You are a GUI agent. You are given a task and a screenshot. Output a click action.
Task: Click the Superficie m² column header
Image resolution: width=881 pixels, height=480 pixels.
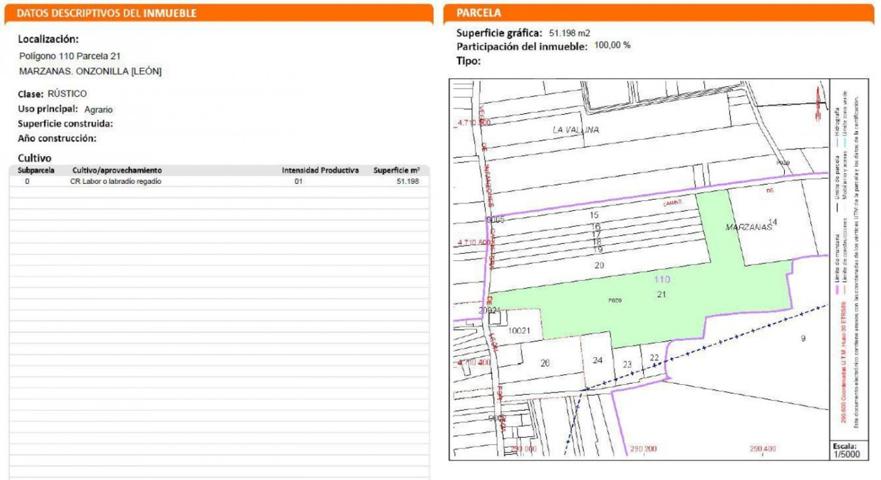pos(395,171)
